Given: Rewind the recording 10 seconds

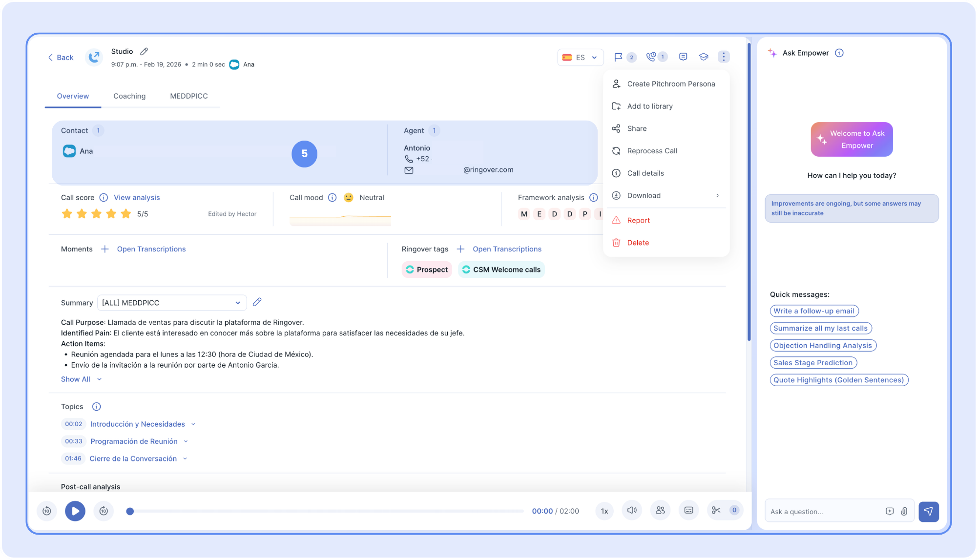Looking at the screenshot, I should [x=47, y=511].
